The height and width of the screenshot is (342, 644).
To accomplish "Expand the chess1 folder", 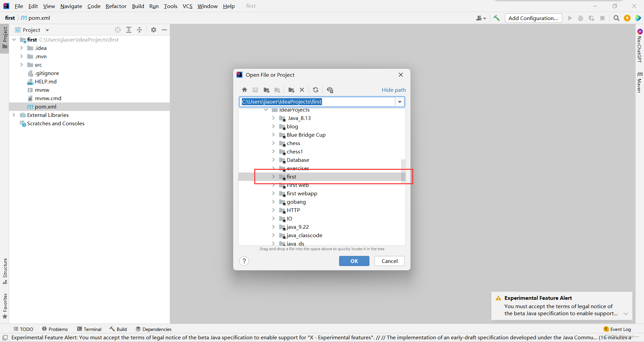I will (x=273, y=151).
